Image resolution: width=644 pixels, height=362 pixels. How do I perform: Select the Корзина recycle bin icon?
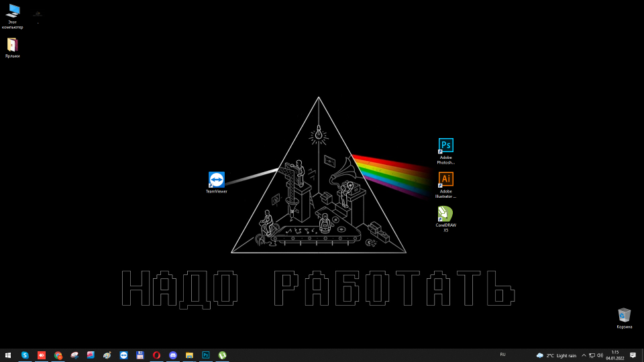click(x=625, y=318)
